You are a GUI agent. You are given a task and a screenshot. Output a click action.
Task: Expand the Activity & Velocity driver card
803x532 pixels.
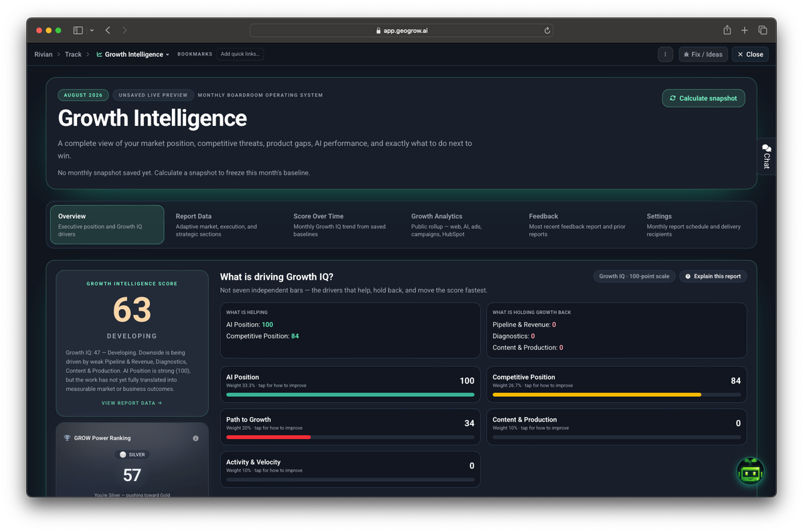click(x=350, y=469)
